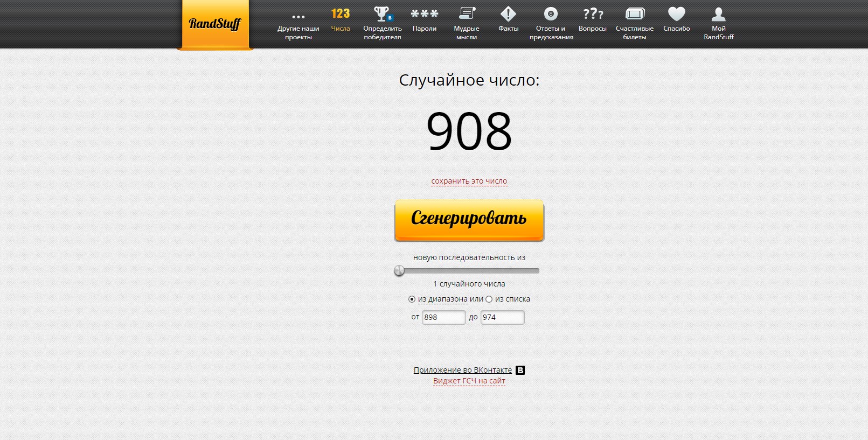
Task: Select the из диапазона radio button
Action: [x=412, y=299]
